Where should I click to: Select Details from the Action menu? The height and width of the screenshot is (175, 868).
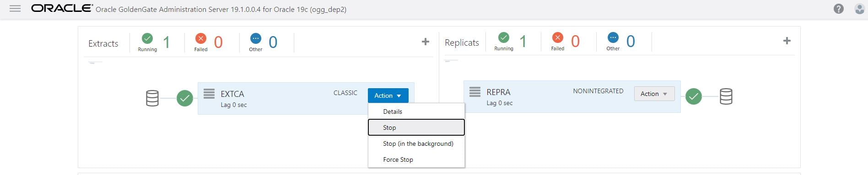(x=416, y=111)
